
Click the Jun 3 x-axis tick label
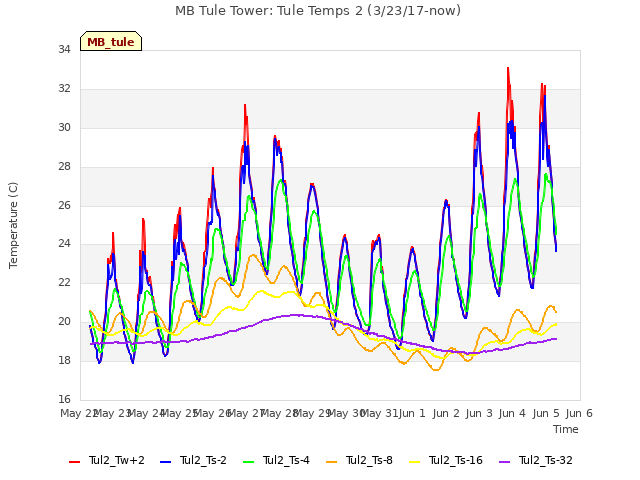[x=479, y=413]
